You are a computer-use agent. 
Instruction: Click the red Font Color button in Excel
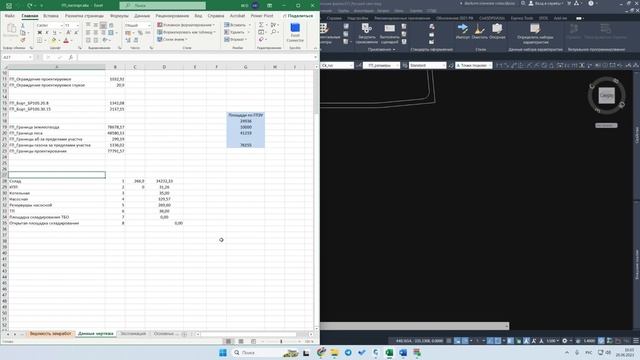point(66,40)
